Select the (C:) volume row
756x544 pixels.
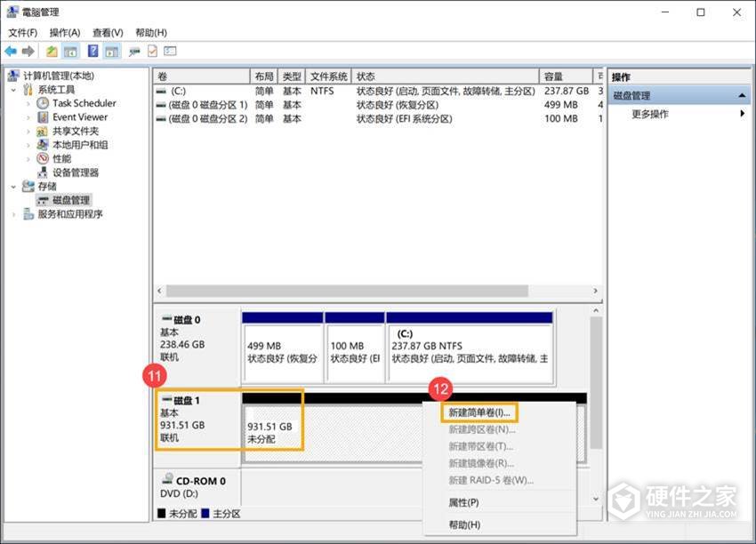coord(379,91)
